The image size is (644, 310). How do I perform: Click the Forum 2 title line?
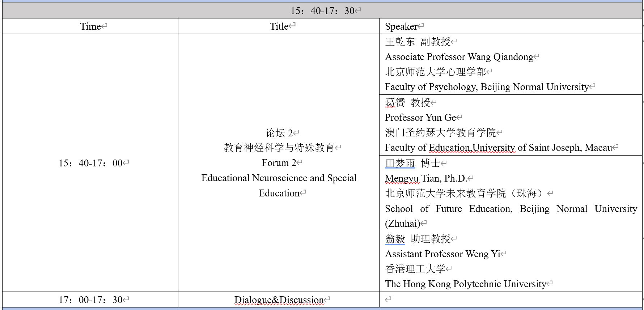pyautogui.click(x=279, y=163)
